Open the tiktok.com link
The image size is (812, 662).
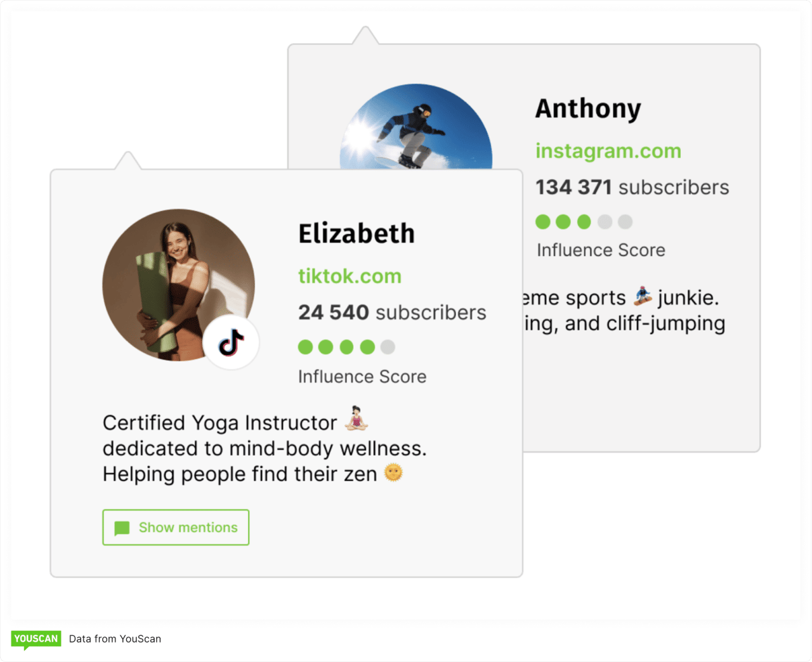(350, 276)
